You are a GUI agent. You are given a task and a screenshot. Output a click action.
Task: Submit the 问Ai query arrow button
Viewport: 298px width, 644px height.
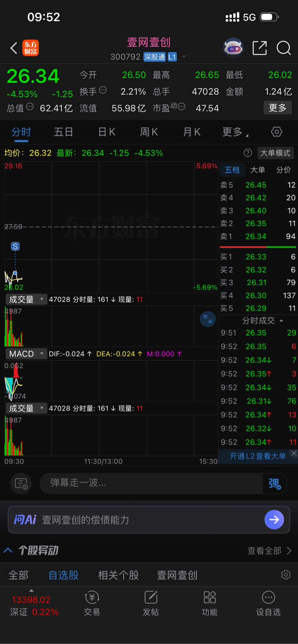pyautogui.click(x=274, y=520)
